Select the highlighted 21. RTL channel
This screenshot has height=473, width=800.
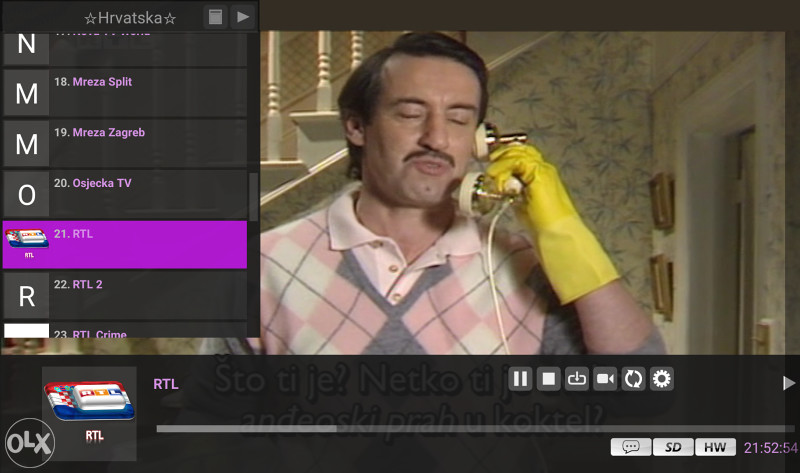click(x=125, y=244)
